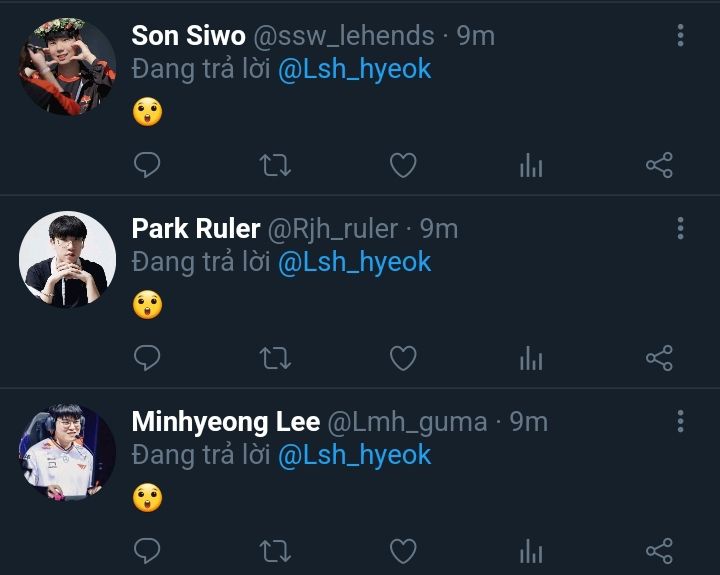The height and width of the screenshot is (575, 720).
Task: View analytics for Minhyeong Lee's tweet
Action: (x=531, y=552)
